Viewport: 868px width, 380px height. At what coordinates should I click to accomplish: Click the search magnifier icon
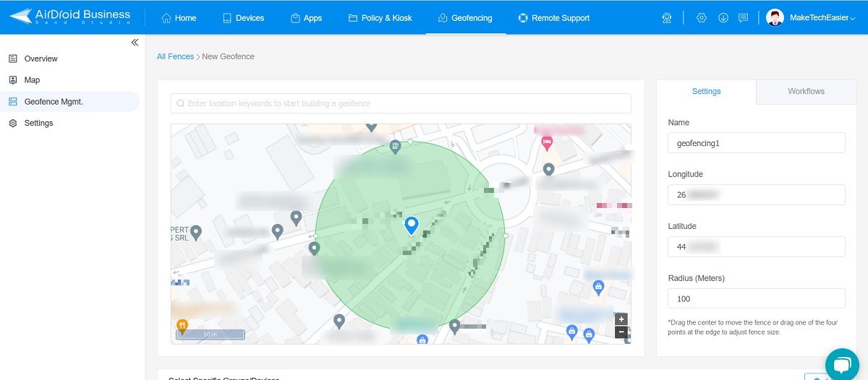[180, 103]
